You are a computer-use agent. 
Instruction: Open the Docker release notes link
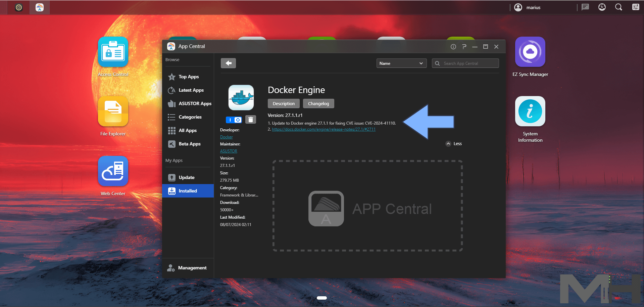324,129
